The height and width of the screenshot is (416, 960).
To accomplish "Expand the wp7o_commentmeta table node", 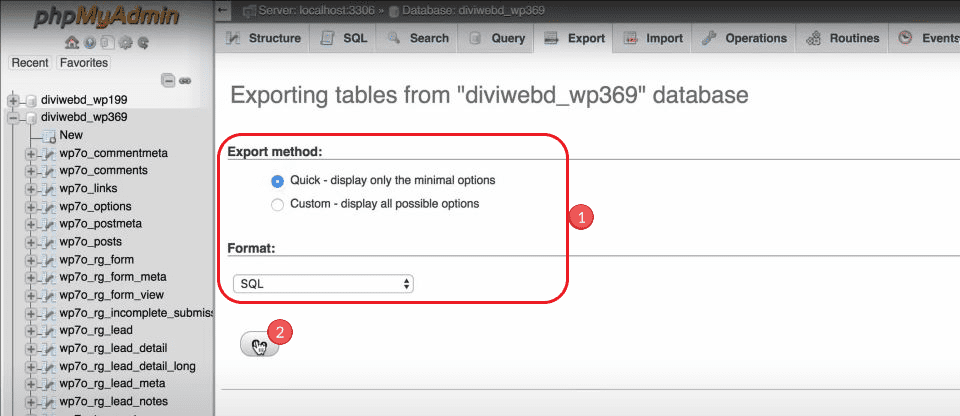I will coord(31,154).
